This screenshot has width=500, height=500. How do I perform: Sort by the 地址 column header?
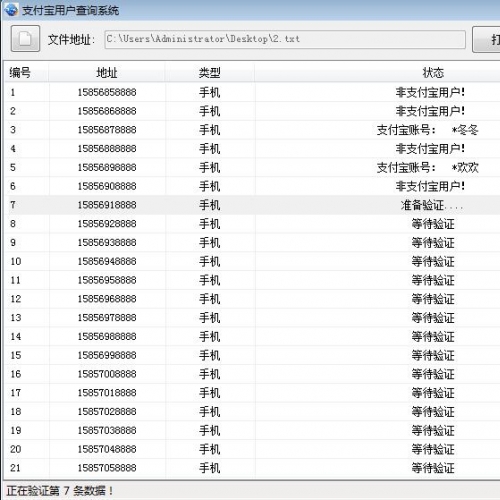107,72
